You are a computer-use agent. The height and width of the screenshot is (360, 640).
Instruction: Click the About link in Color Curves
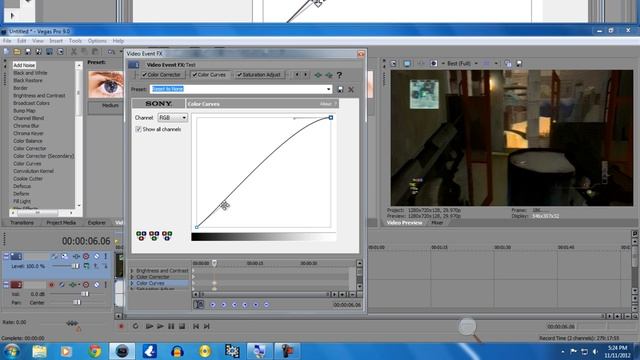pyautogui.click(x=325, y=104)
